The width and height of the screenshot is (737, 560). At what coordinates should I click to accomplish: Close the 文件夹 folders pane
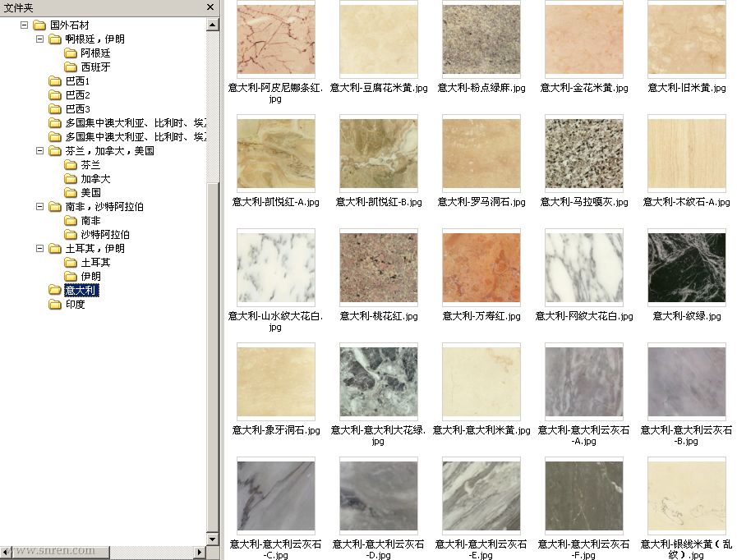[x=210, y=7]
